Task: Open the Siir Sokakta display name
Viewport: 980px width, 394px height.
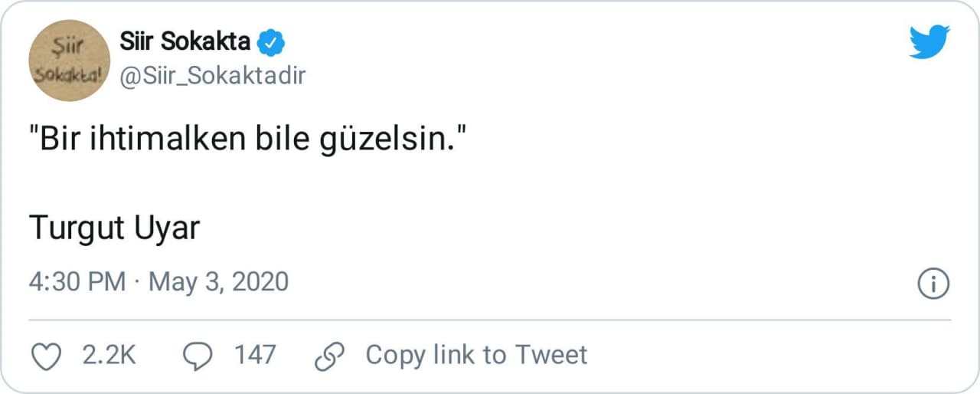Action: [x=185, y=41]
